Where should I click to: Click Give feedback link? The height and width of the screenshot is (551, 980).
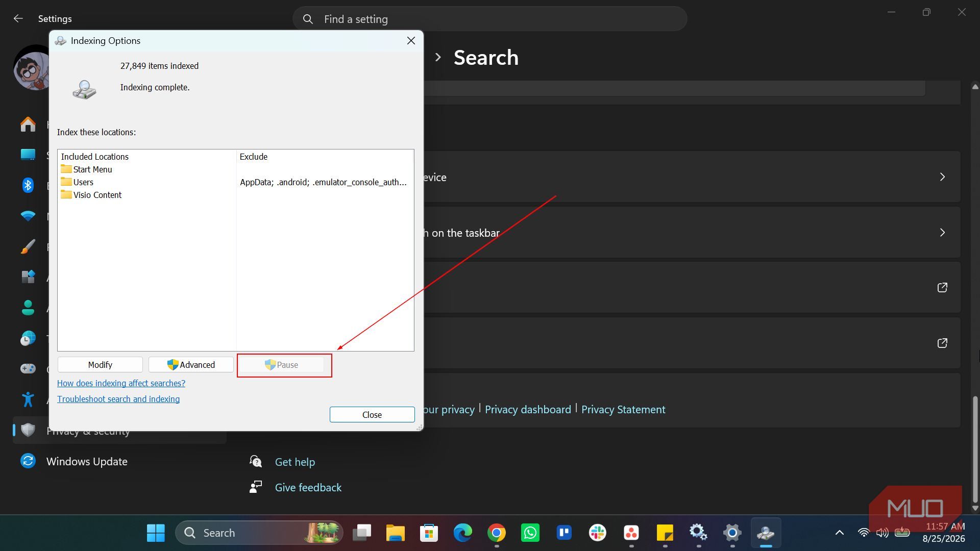pos(308,487)
